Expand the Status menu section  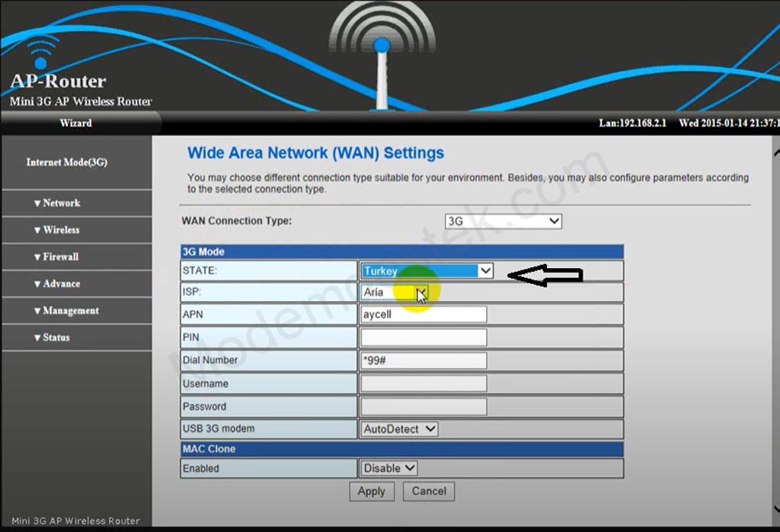click(53, 337)
